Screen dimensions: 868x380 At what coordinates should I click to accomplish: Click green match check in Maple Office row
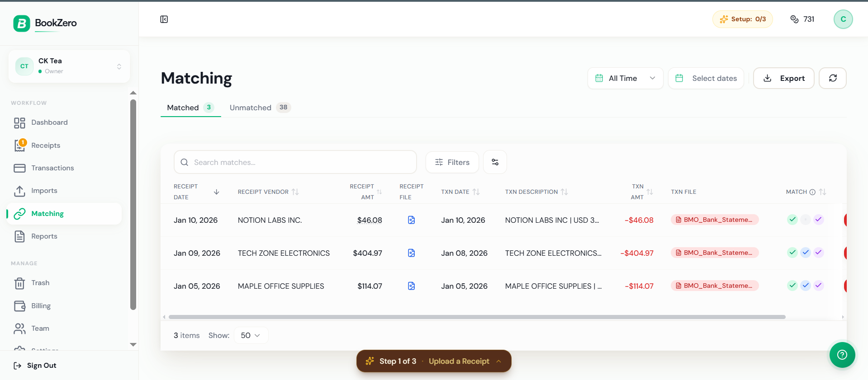[792, 286]
